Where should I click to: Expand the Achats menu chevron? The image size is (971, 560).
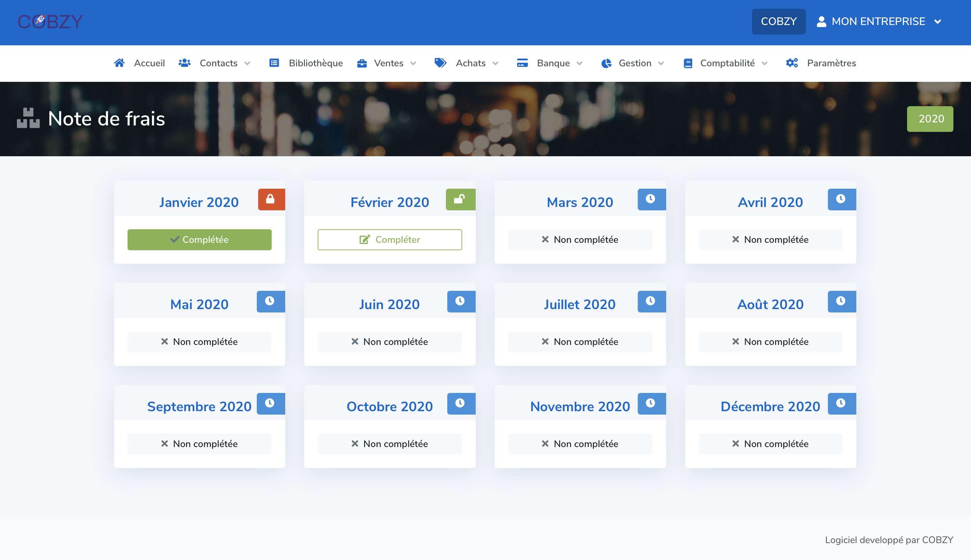tap(495, 64)
